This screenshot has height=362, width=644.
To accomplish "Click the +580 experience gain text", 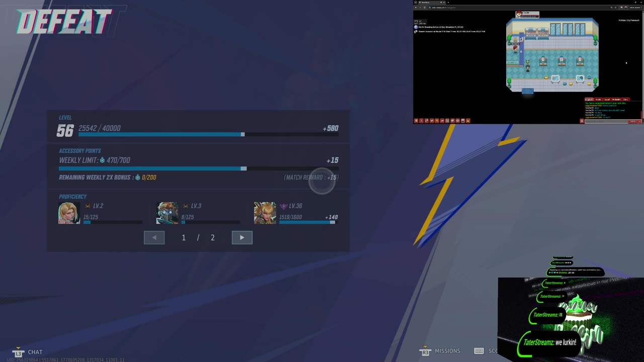I will click(x=331, y=128).
